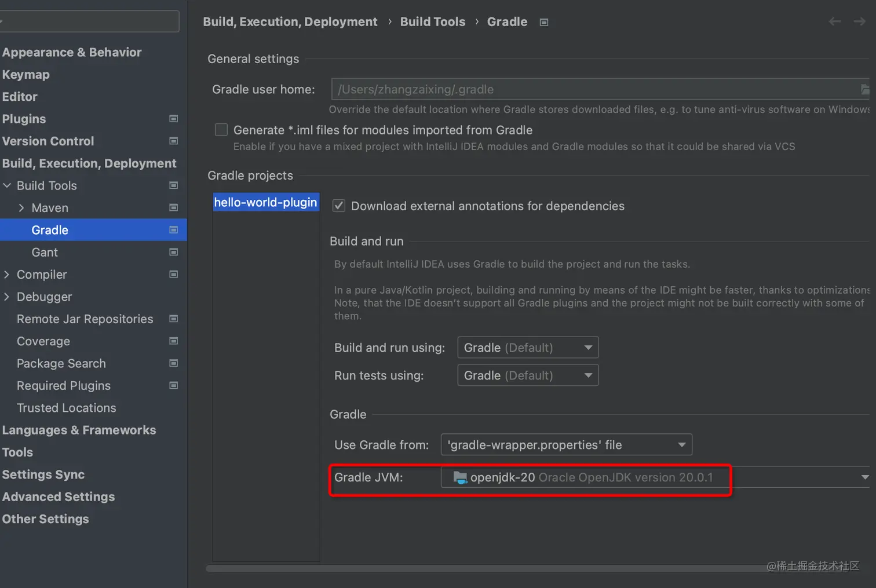Click project-level icon beside Gant

point(173,252)
